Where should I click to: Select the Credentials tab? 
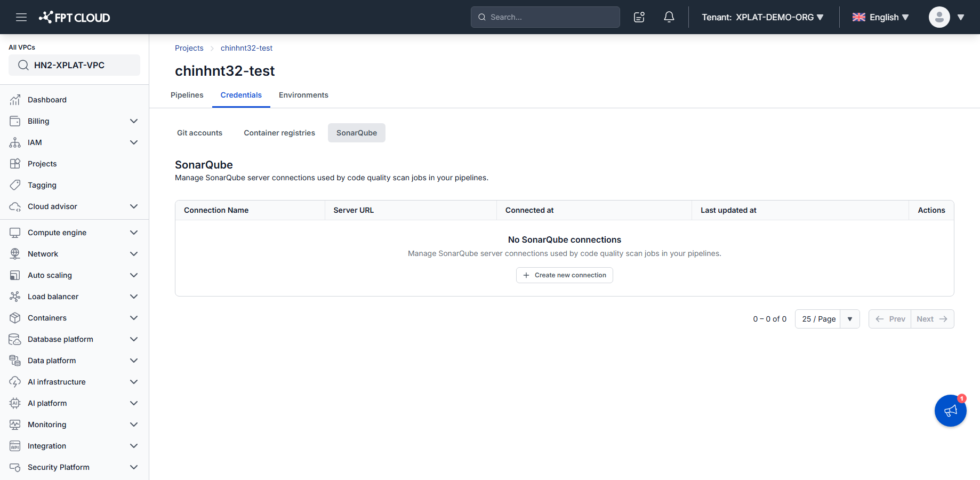[x=241, y=95]
